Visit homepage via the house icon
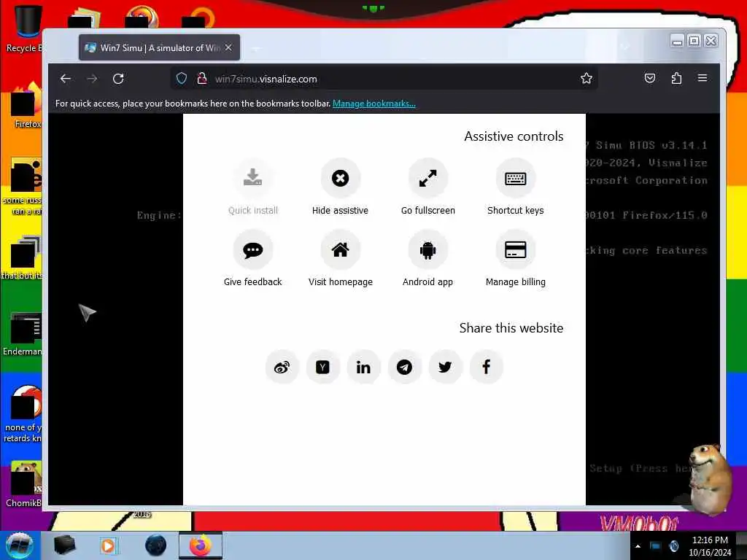The image size is (747, 560). [340, 249]
